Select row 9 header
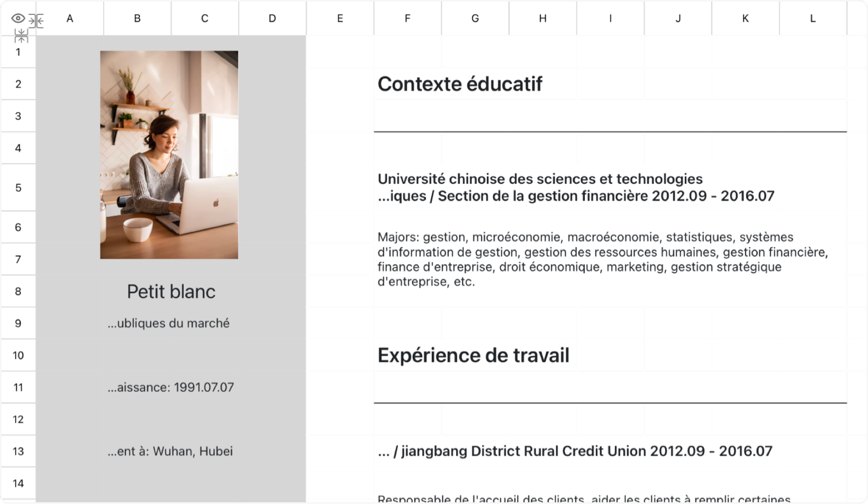Image resolution: width=868 pixels, height=504 pixels. point(18,323)
